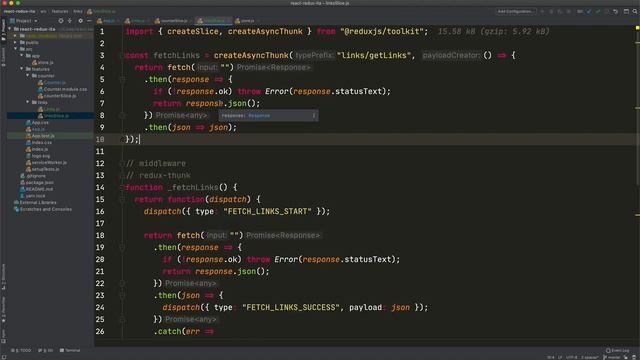
Task: Click the Debug icon in the run toolbar
Action: pyautogui.click(x=551, y=11)
